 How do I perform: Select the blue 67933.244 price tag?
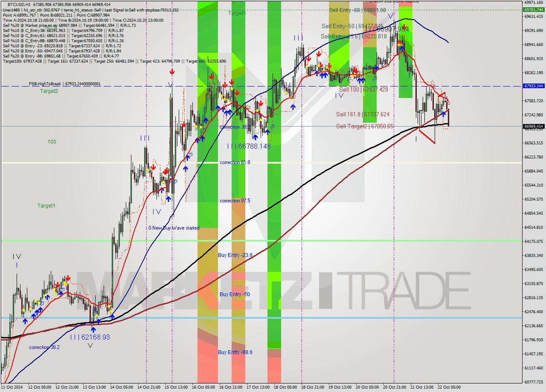tap(534, 86)
